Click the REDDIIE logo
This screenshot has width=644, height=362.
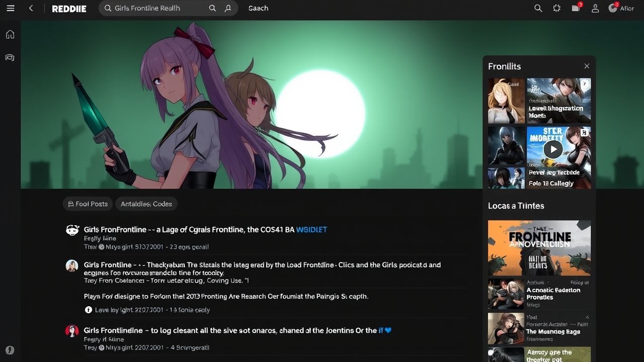tap(69, 9)
